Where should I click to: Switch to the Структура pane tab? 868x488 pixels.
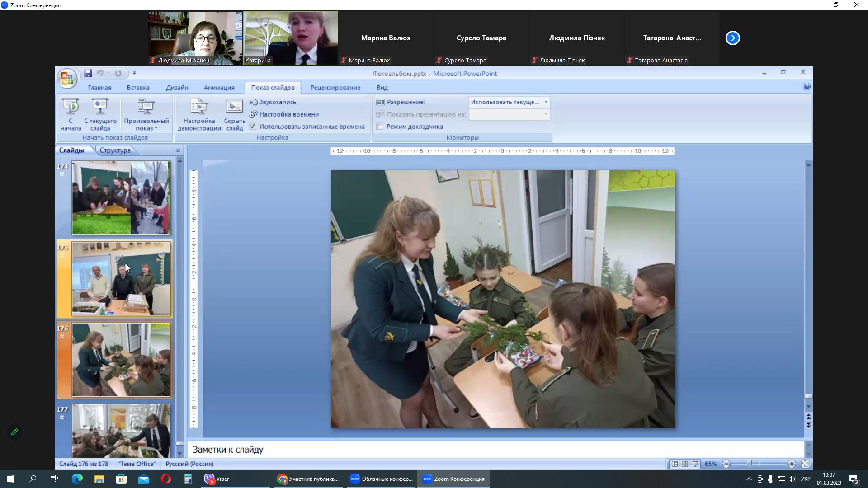click(115, 150)
